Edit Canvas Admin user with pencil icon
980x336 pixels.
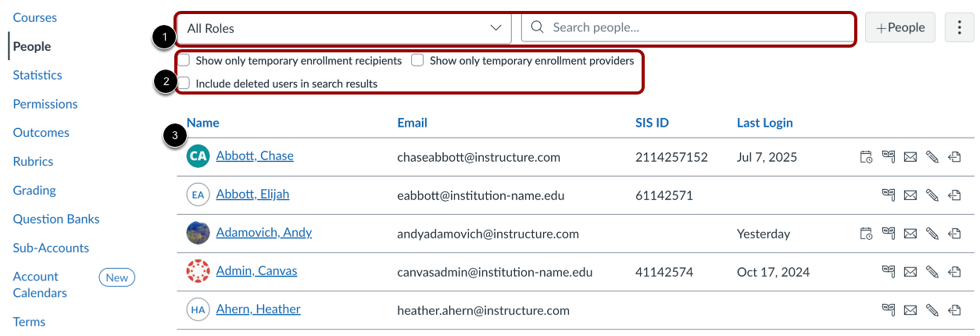click(x=932, y=272)
